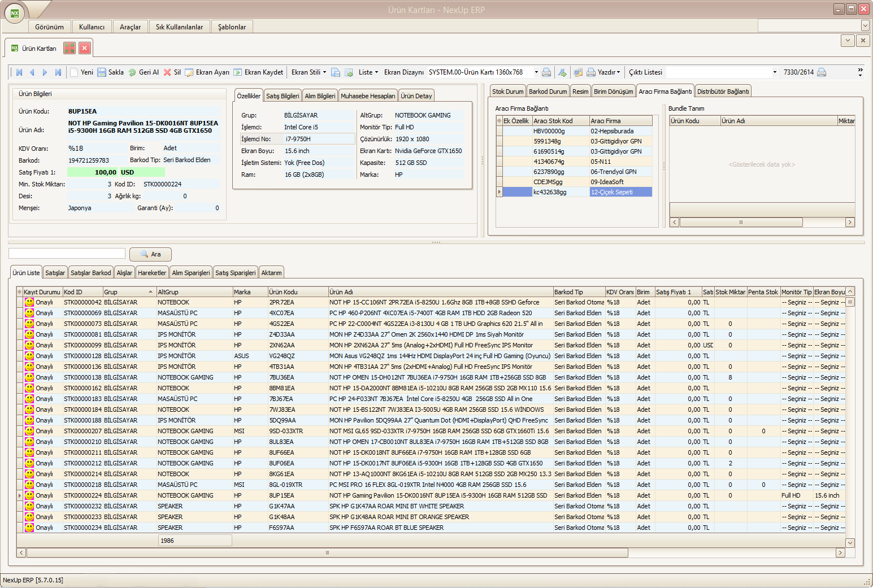The height and width of the screenshot is (588, 873).
Task: Select the 06-Trendyol GPN row
Action: click(574, 172)
